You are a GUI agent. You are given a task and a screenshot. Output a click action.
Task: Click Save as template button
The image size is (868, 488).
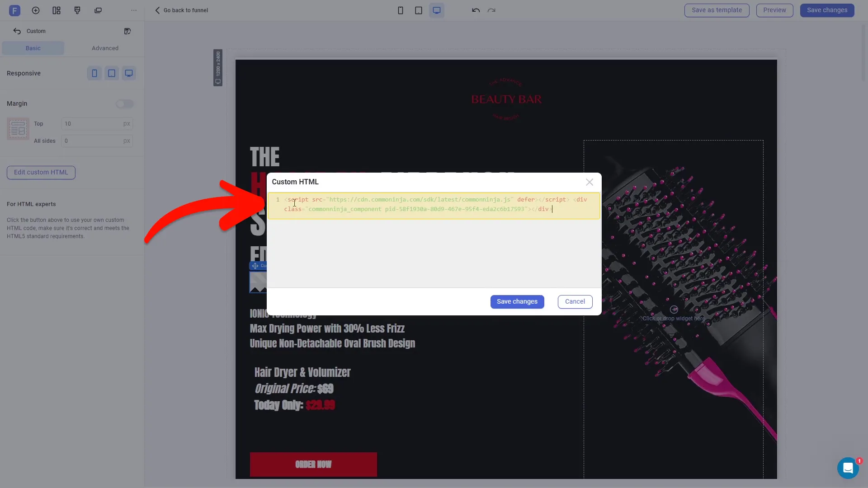pyautogui.click(x=717, y=10)
